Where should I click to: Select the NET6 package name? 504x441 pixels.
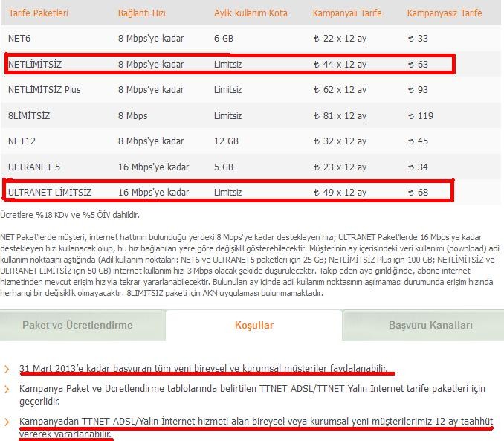tap(20, 39)
